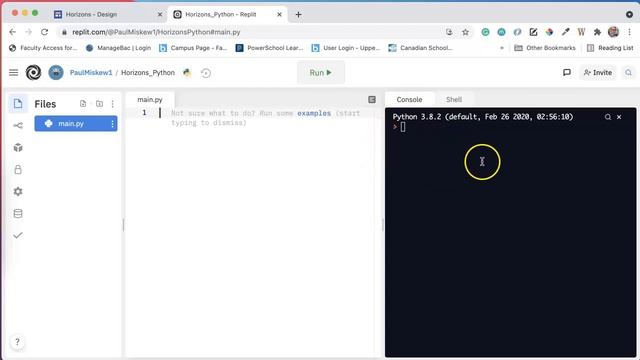640x360 pixels.
Task: Open the repl history icon
Action: (x=206, y=73)
